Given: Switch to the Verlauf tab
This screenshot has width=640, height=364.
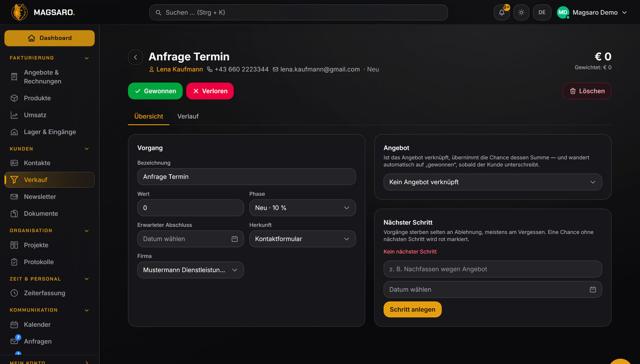Looking at the screenshot, I should 188,116.
